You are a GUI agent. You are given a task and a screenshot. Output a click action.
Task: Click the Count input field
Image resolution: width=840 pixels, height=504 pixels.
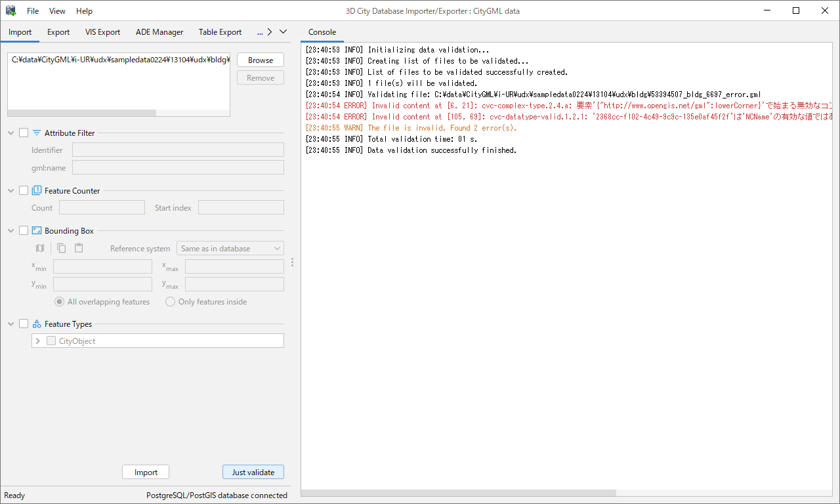tap(102, 207)
